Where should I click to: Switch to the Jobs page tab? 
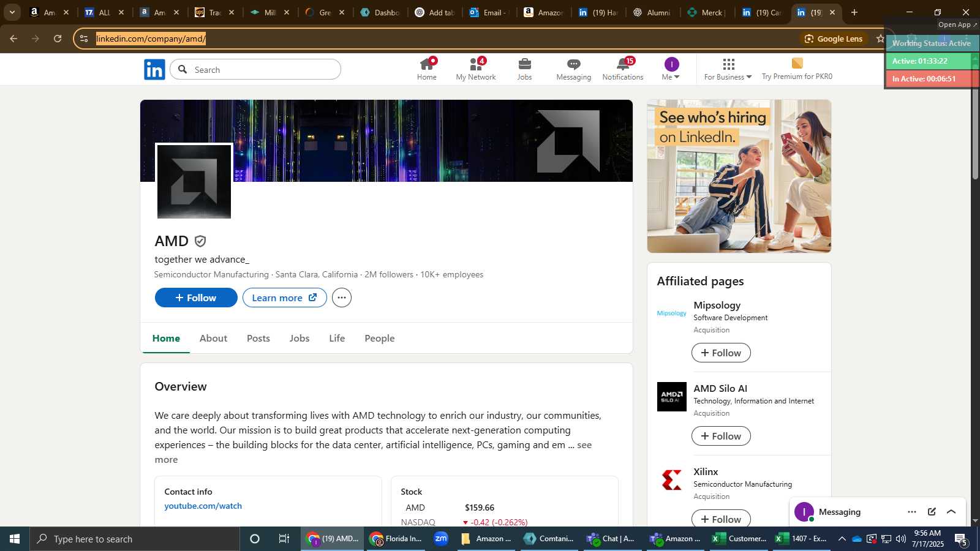tap(300, 338)
